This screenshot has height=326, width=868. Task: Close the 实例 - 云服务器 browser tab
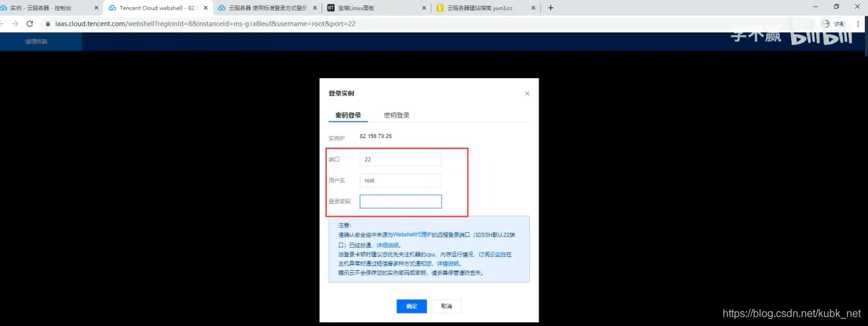tap(96, 8)
